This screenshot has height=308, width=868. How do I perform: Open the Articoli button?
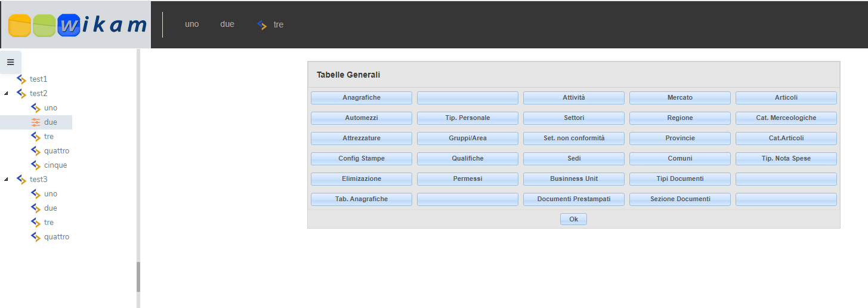[x=786, y=98]
